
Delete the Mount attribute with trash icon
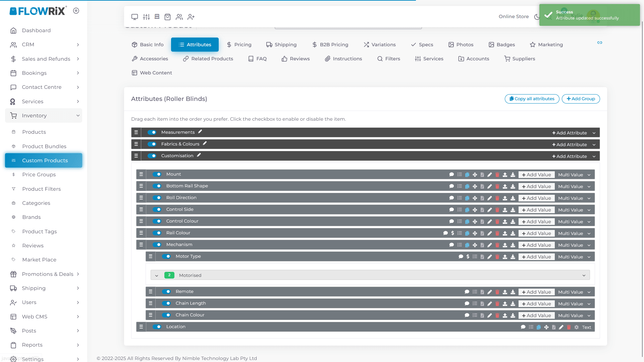[497, 175]
